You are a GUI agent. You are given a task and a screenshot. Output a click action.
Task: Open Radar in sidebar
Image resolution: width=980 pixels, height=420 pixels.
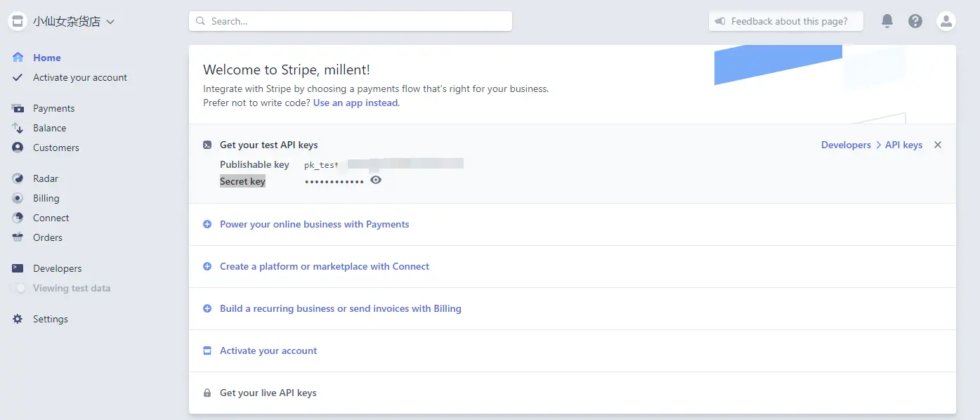46,178
